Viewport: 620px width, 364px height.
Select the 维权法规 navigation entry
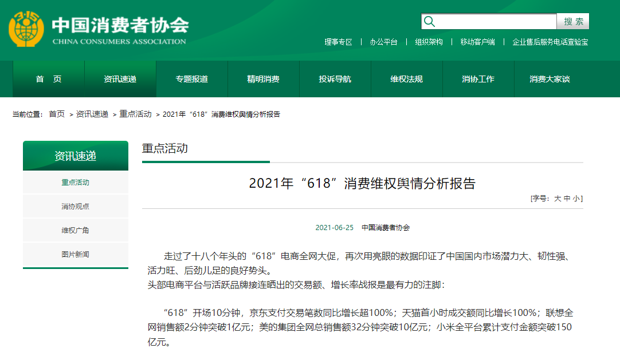click(x=407, y=79)
